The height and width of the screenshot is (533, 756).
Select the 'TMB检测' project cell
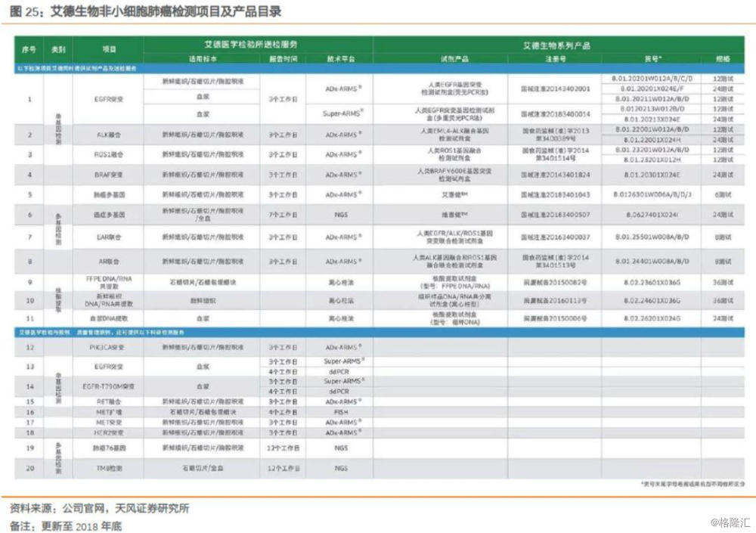(109, 469)
